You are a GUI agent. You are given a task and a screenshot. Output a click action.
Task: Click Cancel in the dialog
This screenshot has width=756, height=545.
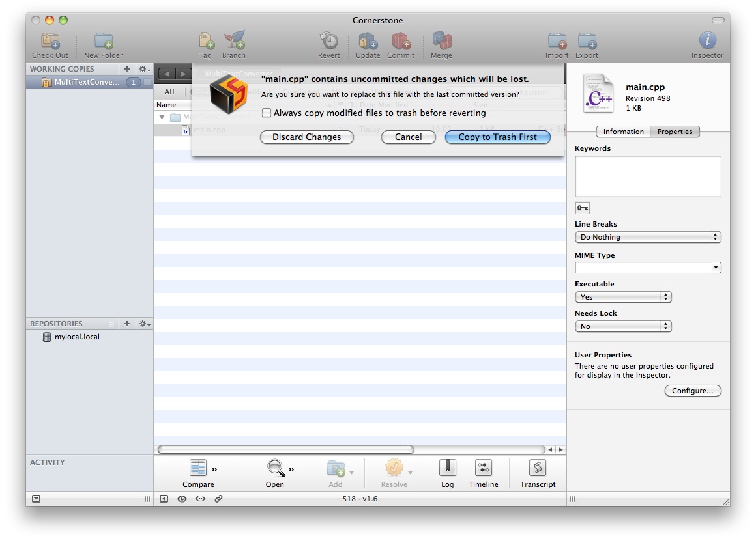click(409, 137)
